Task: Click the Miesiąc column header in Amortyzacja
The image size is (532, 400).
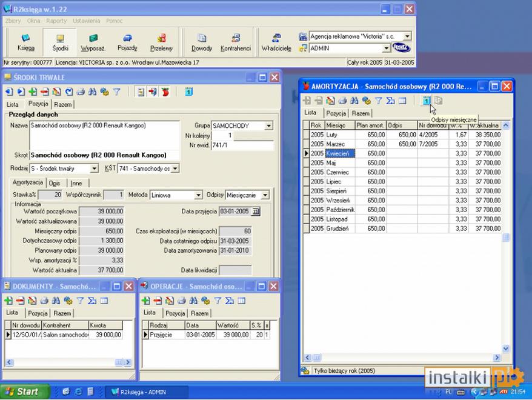Action: 340,125
